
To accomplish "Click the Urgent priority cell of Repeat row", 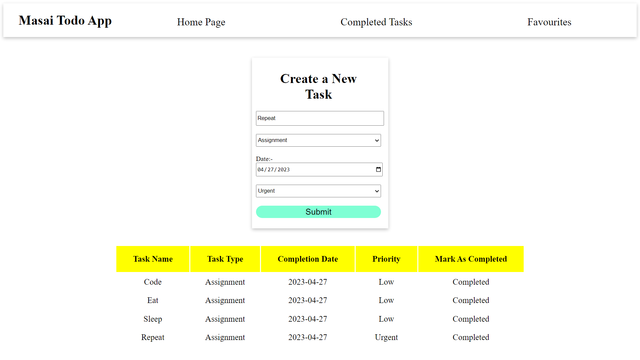I will pyautogui.click(x=386, y=338).
